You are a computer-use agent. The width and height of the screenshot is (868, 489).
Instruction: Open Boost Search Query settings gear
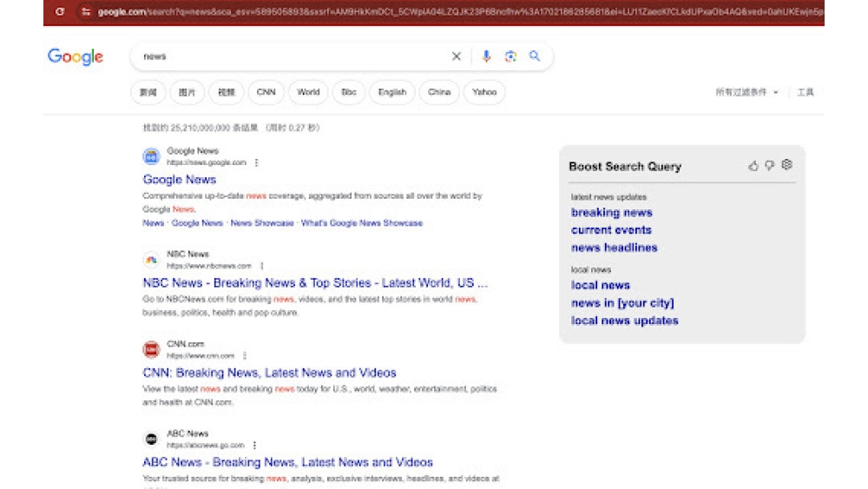[x=786, y=164]
